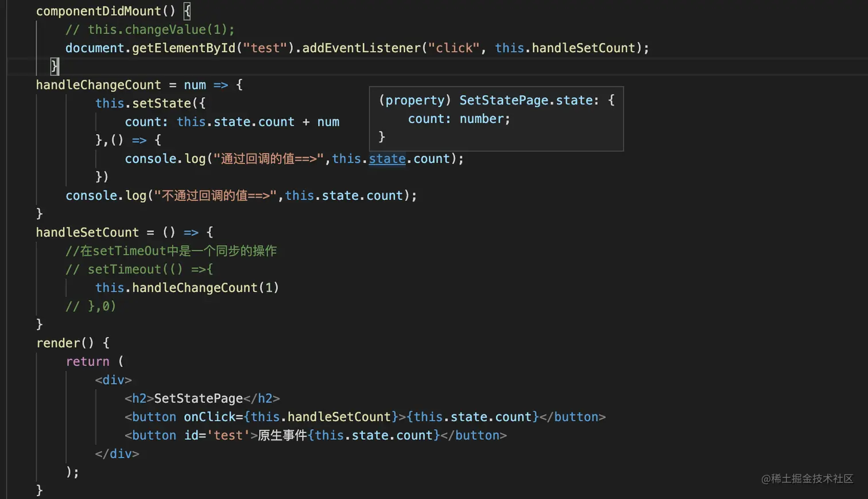This screenshot has height=499, width=868.
Task: Click SetStatePage.state in hover tooltip
Action: (526, 100)
